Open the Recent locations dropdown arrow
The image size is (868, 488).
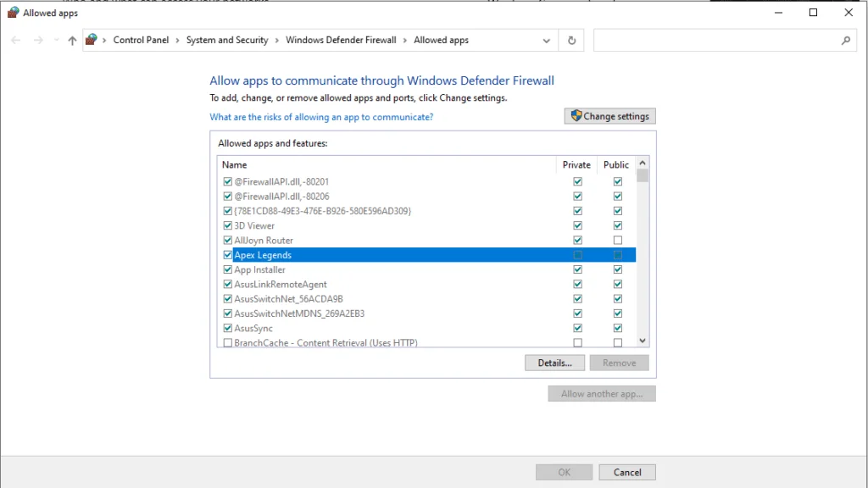[x=56, y=41]
